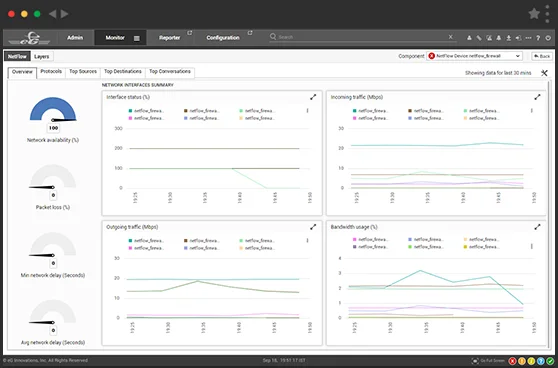Toggle purple series in Bandwidth usage legend

pos(354,247)
